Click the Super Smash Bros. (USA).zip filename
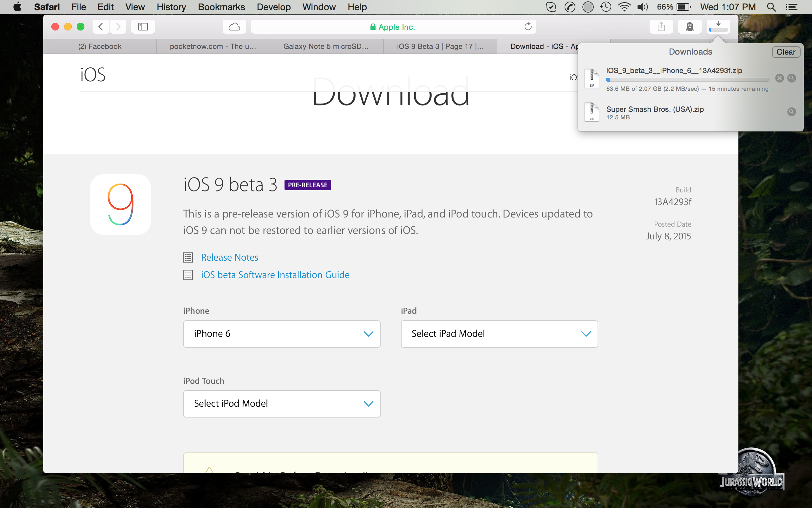Screen dimensions: 812x508 (655, 109)
